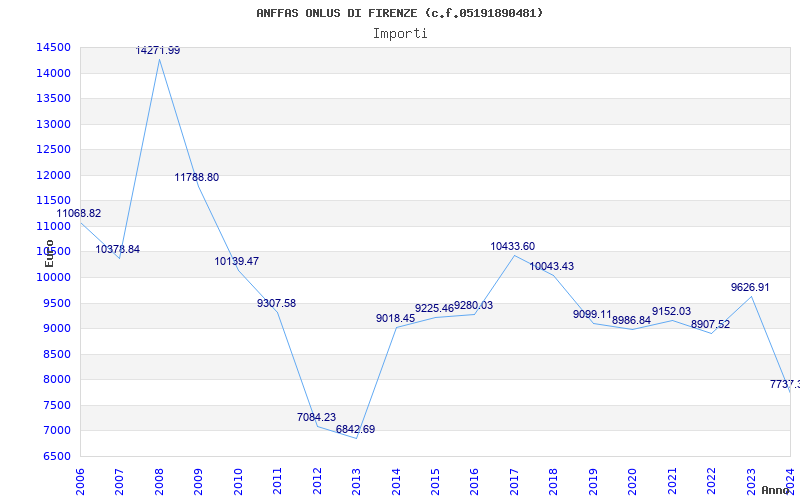
Task: Click the 6500 y-axis tick label
Action: point(56,456)
